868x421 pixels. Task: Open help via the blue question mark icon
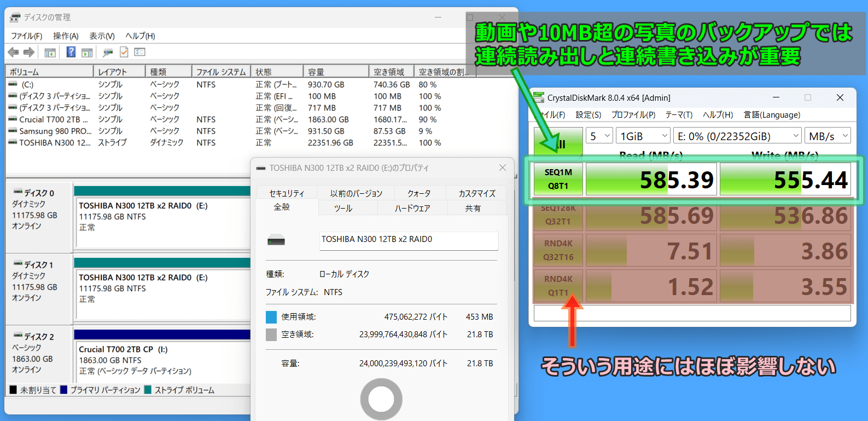(x=71, y=52)
